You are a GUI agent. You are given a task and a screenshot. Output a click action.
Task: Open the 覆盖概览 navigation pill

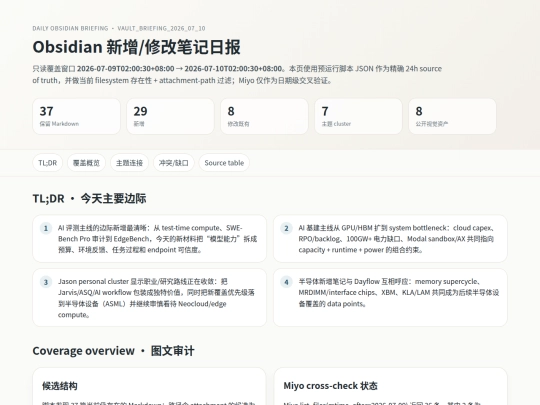click(86, 163)
